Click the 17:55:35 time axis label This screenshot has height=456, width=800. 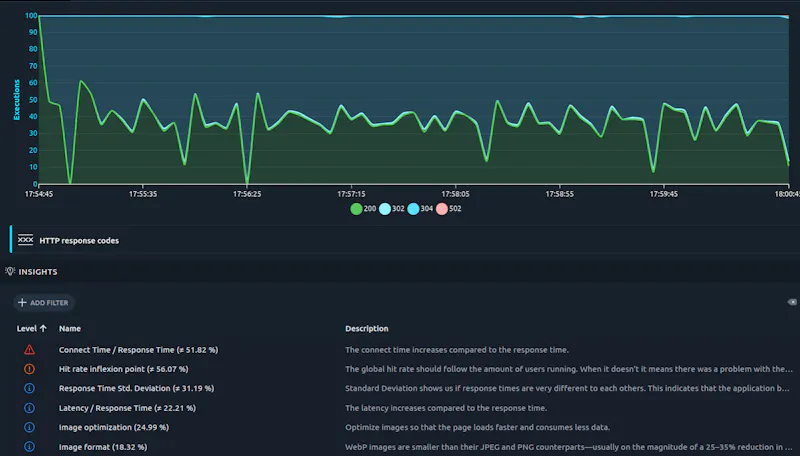(143, 194)
